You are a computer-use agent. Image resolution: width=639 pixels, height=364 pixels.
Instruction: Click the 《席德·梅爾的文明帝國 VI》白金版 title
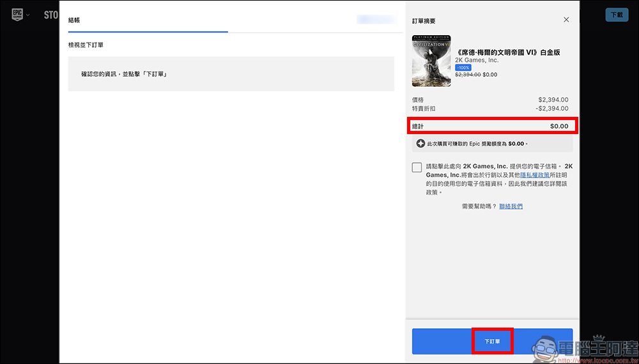507,52
